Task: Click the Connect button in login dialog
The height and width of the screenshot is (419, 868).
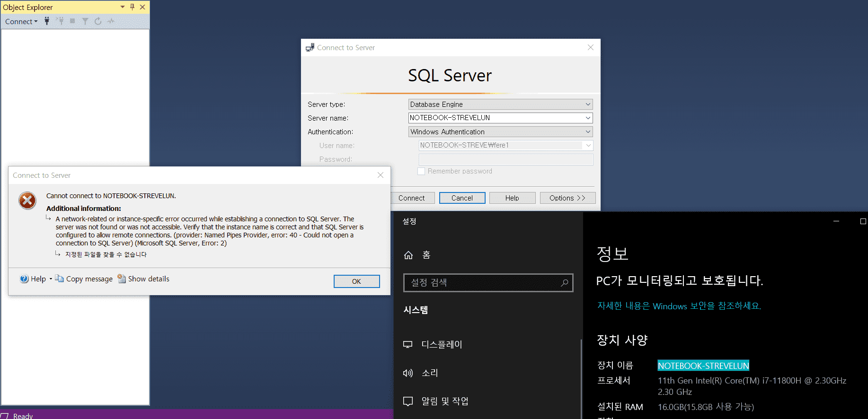Action: [411, 198]
